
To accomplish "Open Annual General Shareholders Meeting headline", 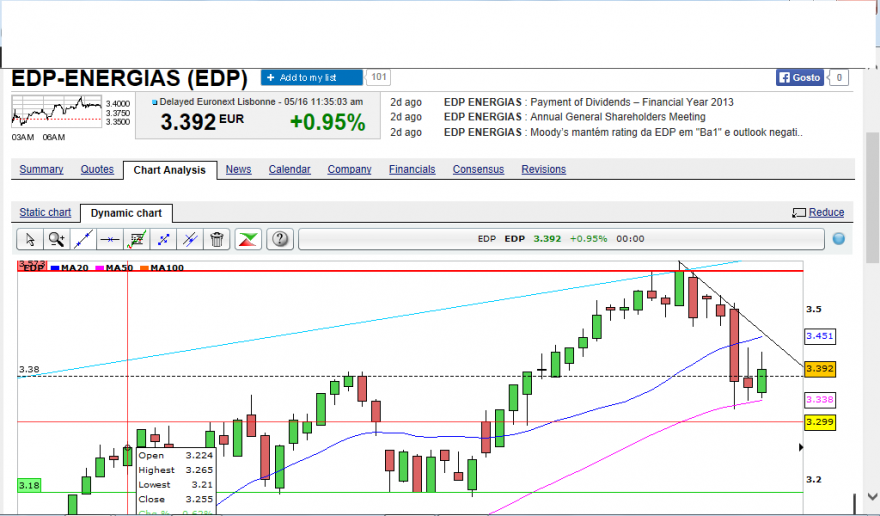I will click(618, 117).
